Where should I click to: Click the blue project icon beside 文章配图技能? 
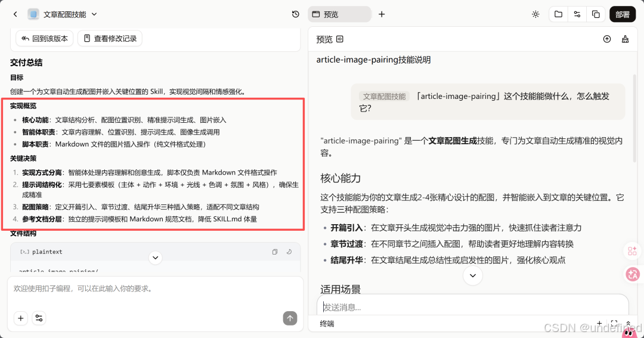[x=33, y=14]
